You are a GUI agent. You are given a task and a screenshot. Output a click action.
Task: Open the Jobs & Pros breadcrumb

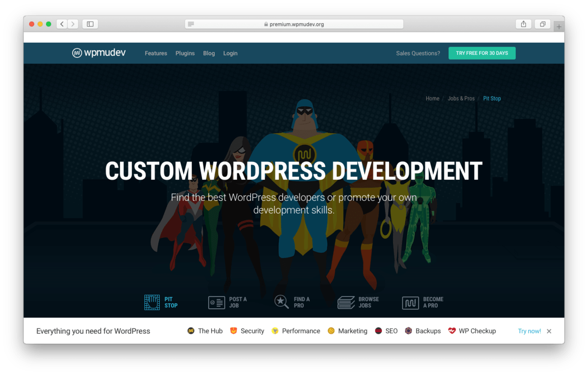[461, 98]
